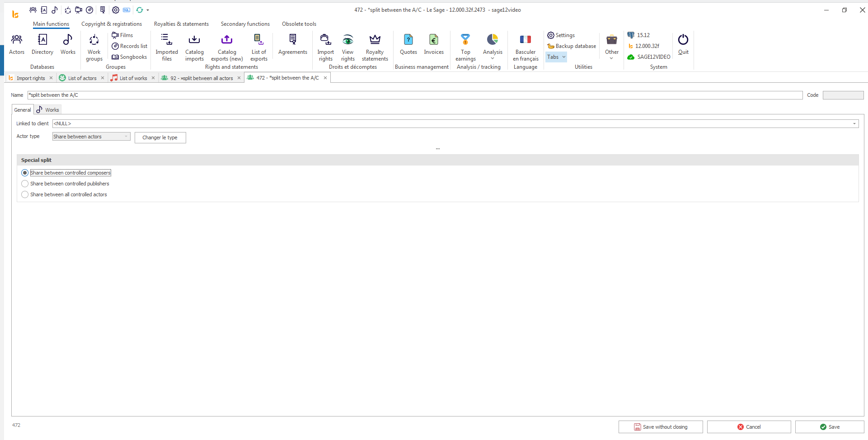868x440 pixels.
Task: Select Share between controlled composers option
Action: (x=25, y=173)
